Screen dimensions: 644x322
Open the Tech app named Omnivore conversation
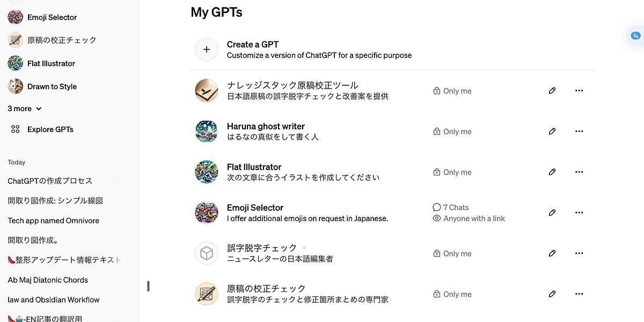tap(53, 220)
